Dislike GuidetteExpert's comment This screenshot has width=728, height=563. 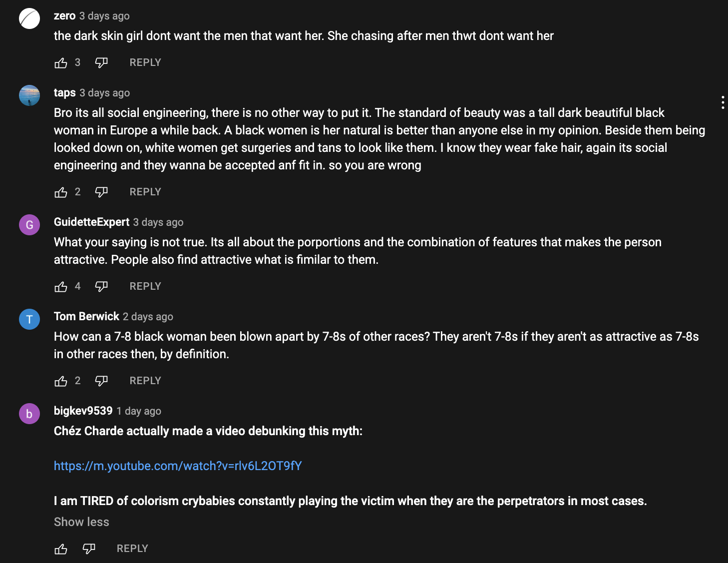(101, 287)
